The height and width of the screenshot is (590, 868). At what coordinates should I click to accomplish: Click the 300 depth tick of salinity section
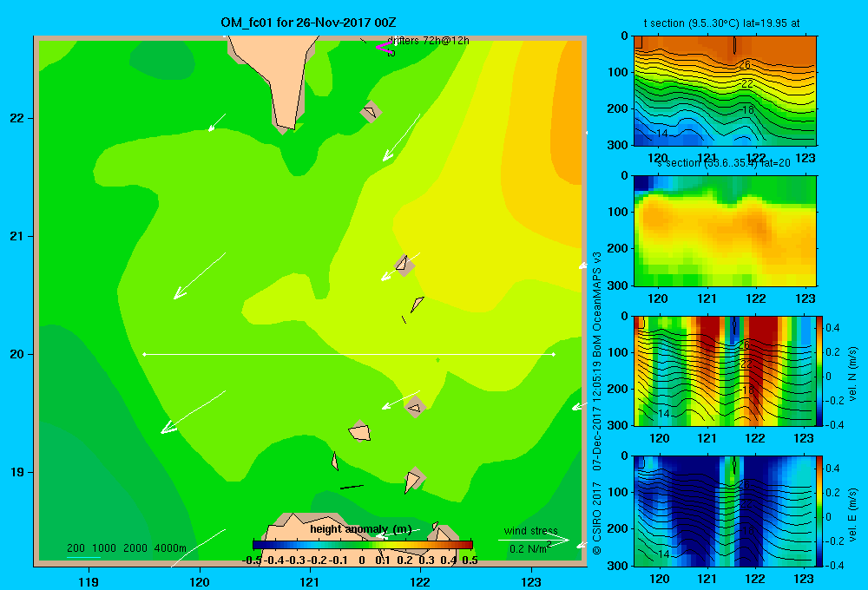tap(617, 285)
